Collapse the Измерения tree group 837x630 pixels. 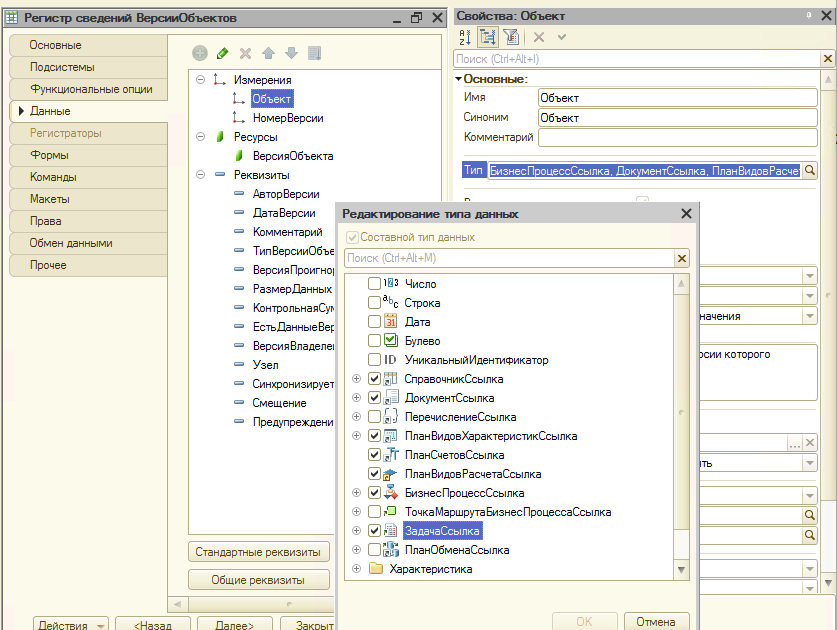pos(201,80)
